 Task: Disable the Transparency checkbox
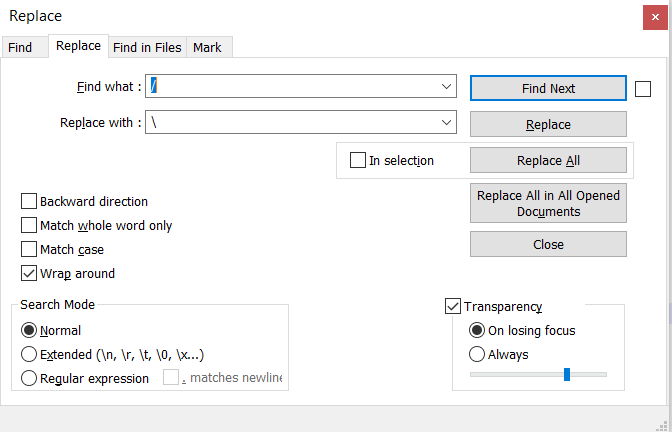[x=453, y=307]
